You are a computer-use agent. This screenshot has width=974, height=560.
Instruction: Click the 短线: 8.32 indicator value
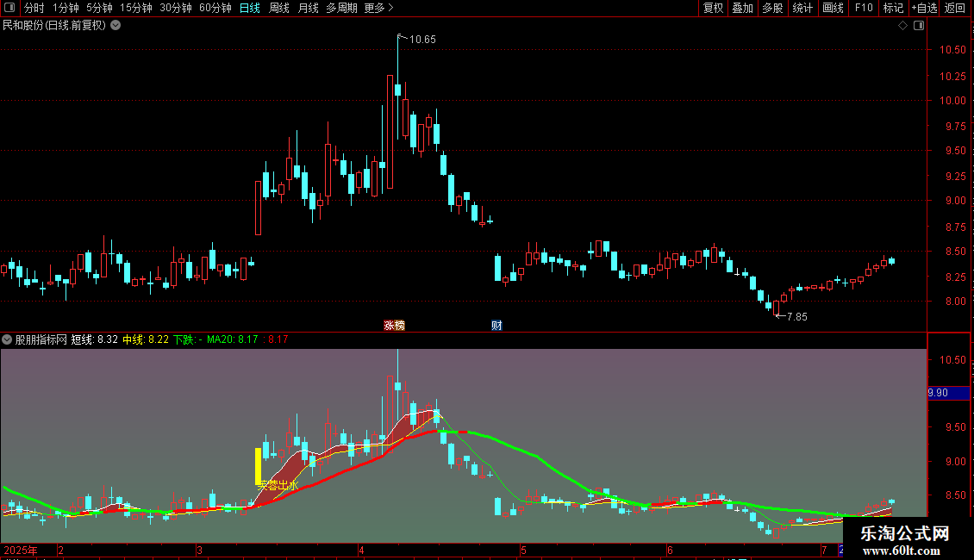click(95, 339)
